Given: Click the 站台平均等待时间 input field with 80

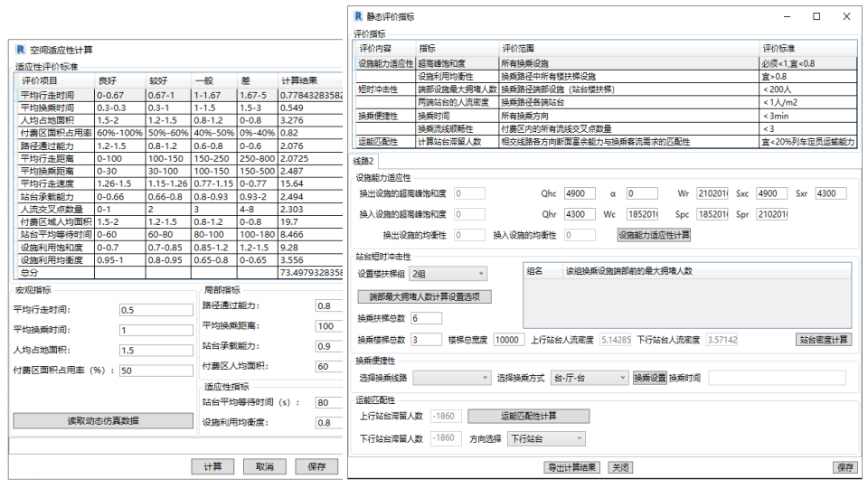Looking at the screenshot, I should [x=329, y=403].
